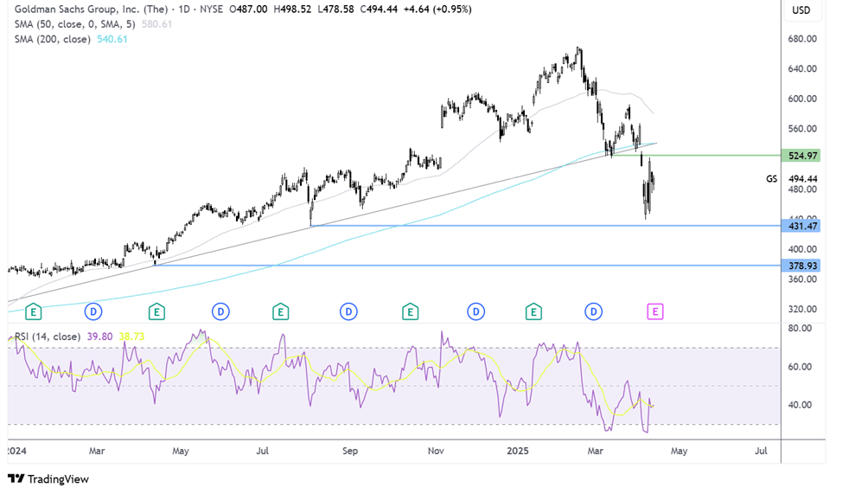Click the RSI axis '40.00' label
868x494 pixels.
coord(800,405)
